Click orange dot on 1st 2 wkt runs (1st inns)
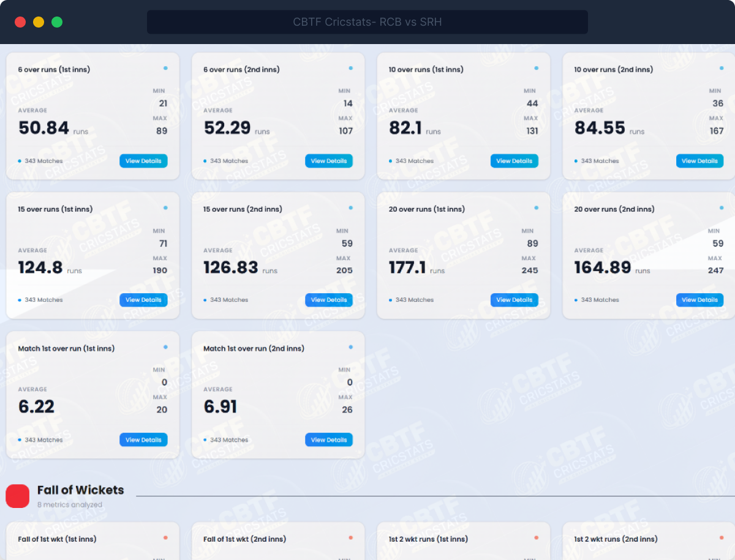 pos(536,537)
